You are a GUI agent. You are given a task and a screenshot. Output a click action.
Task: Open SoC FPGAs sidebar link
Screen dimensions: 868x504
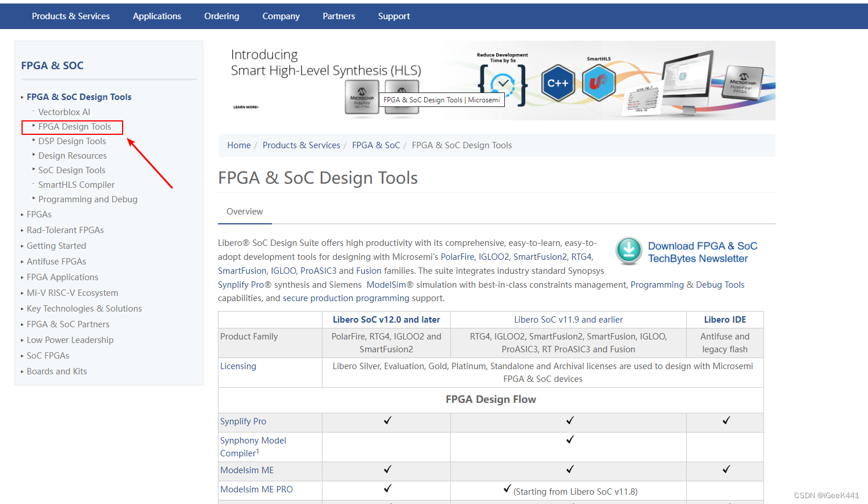click(48, 356)
